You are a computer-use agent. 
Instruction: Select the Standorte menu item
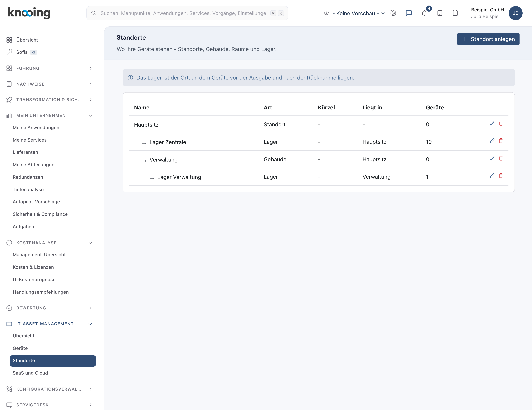point(53,361)
